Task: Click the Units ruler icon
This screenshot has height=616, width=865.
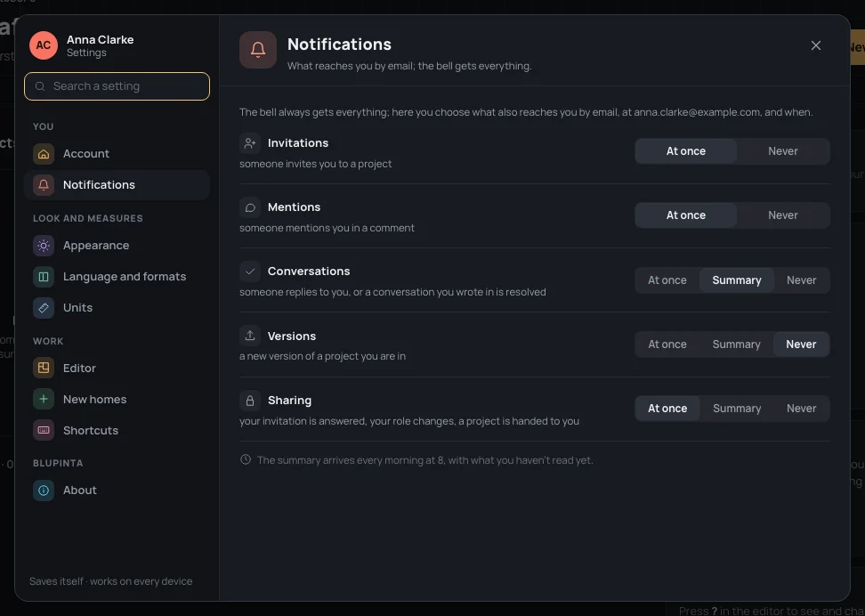Action: (44, 307)
